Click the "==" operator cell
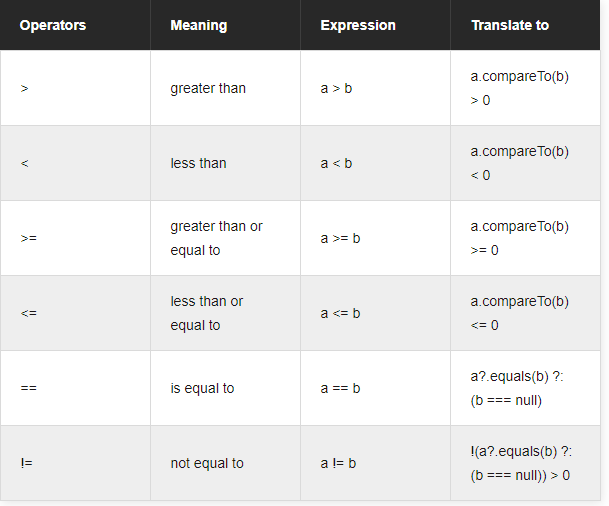Viewport: 609px width, 506px height. pos(28,388)
